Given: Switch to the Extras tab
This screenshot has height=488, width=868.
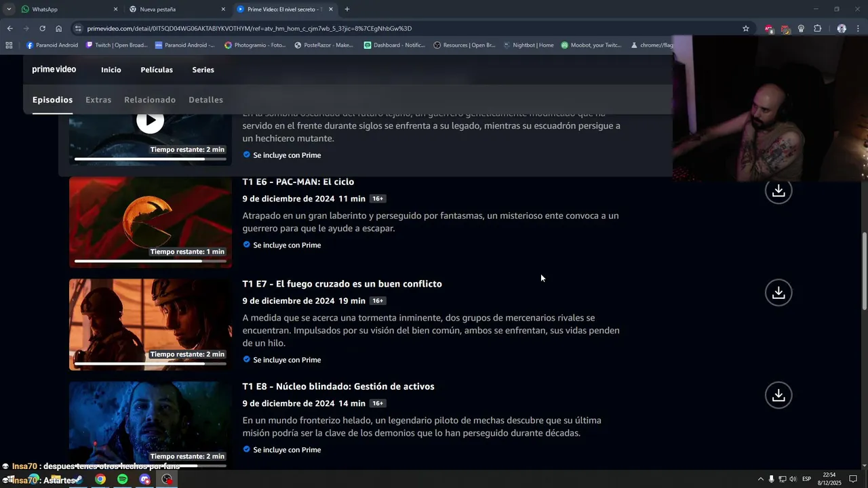Looking at the screenshot, I should coord(98,100).
